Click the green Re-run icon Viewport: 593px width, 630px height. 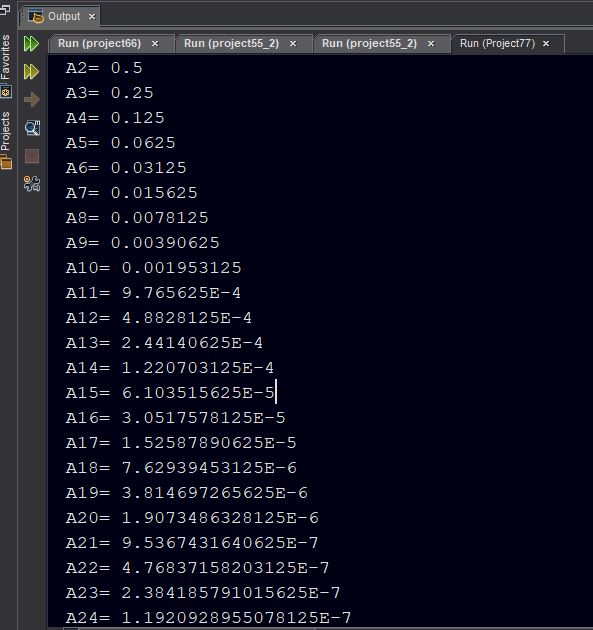(31, 44)
